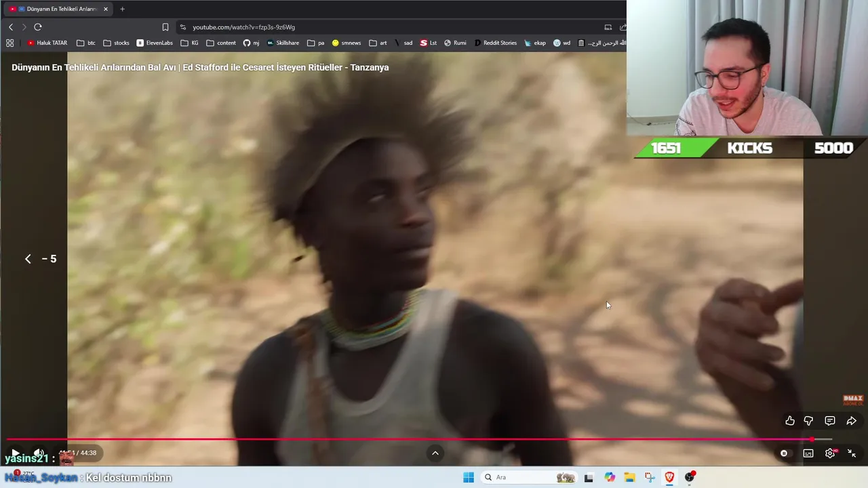Image resolution: width=868 pixels, height=488 pixels.
Task: Open the Rumi bookmark
Action: pos(455,43)
